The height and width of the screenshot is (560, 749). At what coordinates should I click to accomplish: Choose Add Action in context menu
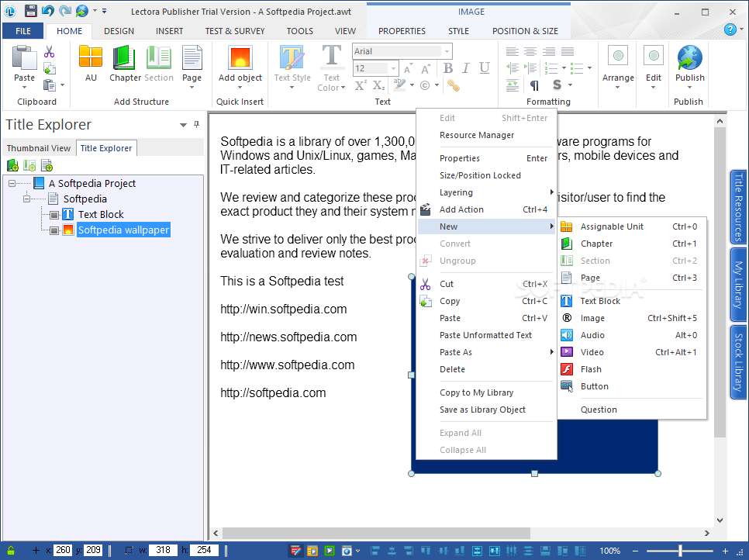tap(486, 209)
